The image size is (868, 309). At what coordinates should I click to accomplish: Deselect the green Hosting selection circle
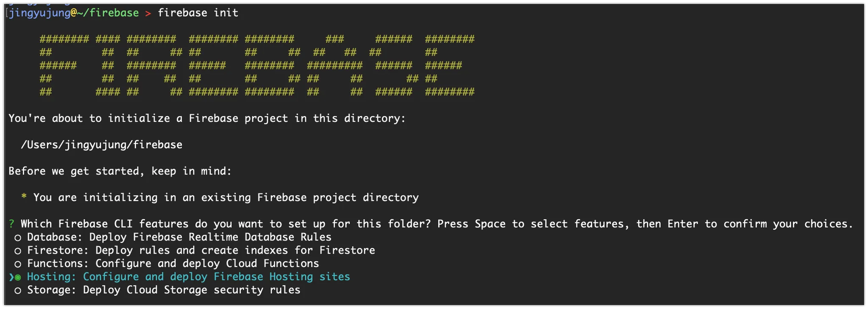pyautogui.click(x=18, y=277)
